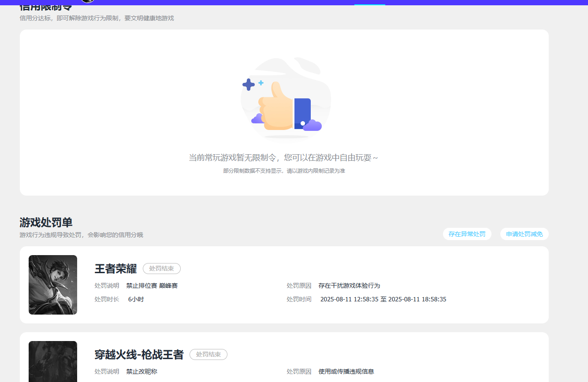Click the reason 存在干扰游戏体验行为
The image size is (588, 382).
tap(349, 286)
